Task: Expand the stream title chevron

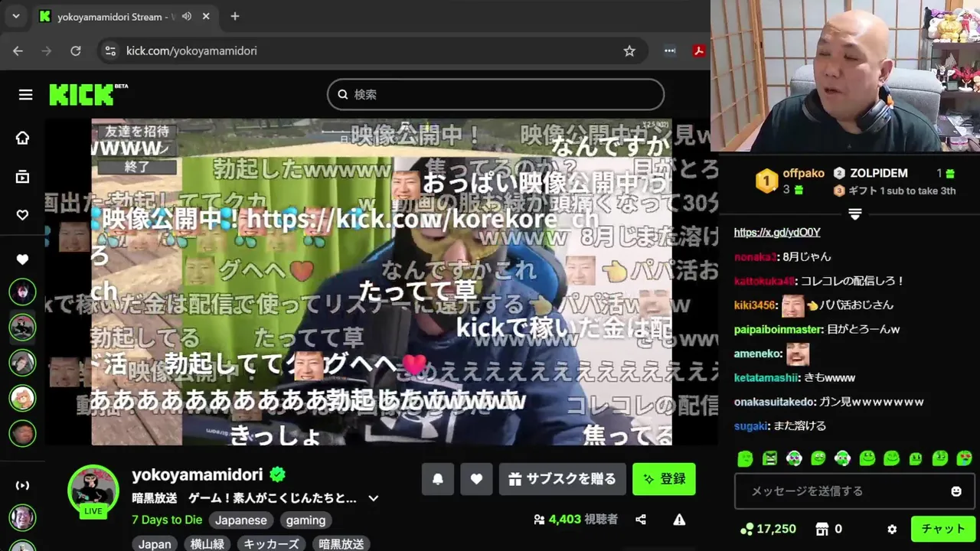Action: 374,498
